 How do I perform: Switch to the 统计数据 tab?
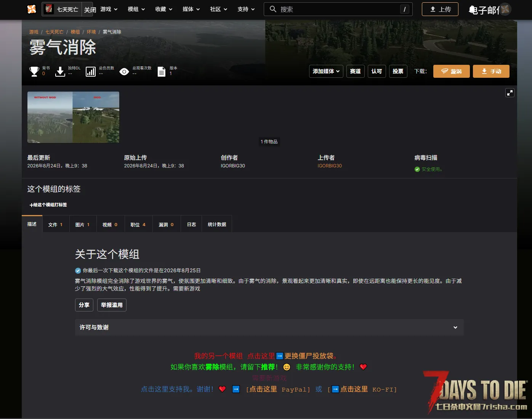[x=217, y=225]
